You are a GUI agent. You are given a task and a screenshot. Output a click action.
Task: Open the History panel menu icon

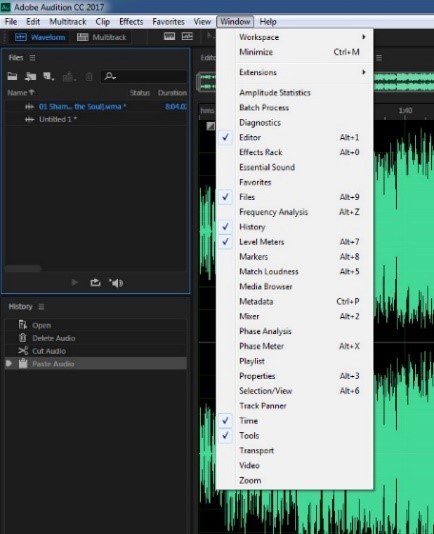[x=41, y=307]
